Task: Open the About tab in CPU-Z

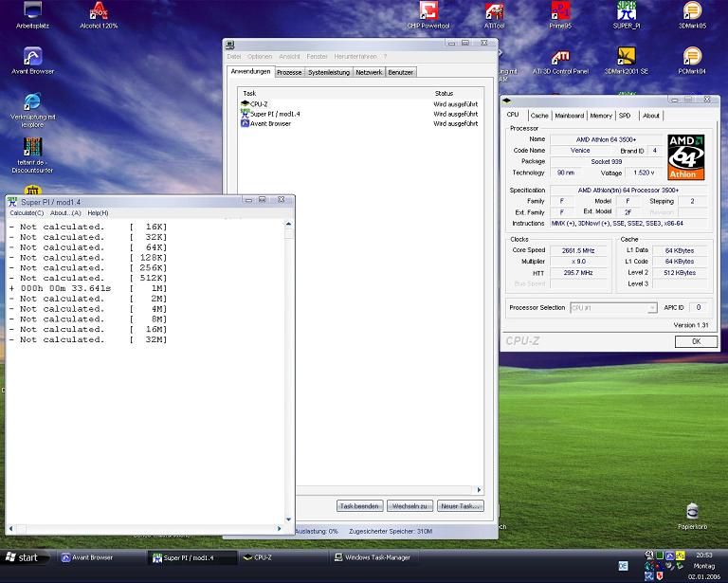Action: coord(651,116)
